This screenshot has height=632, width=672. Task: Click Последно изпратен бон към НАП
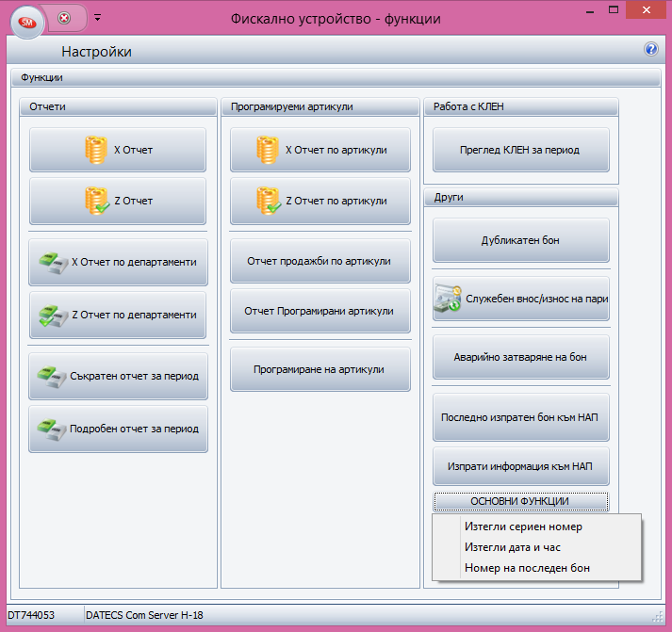click(x=520, y=417)
